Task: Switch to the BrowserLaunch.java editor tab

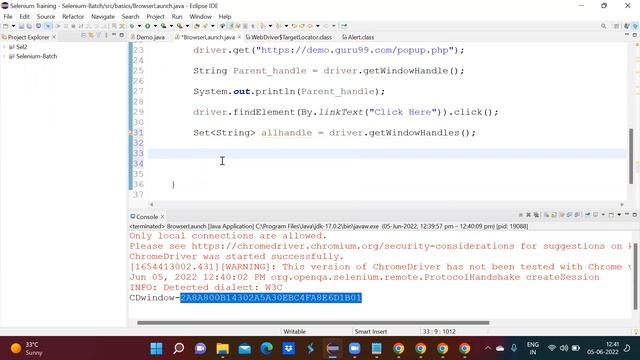Action: click(x=207, y=37)
